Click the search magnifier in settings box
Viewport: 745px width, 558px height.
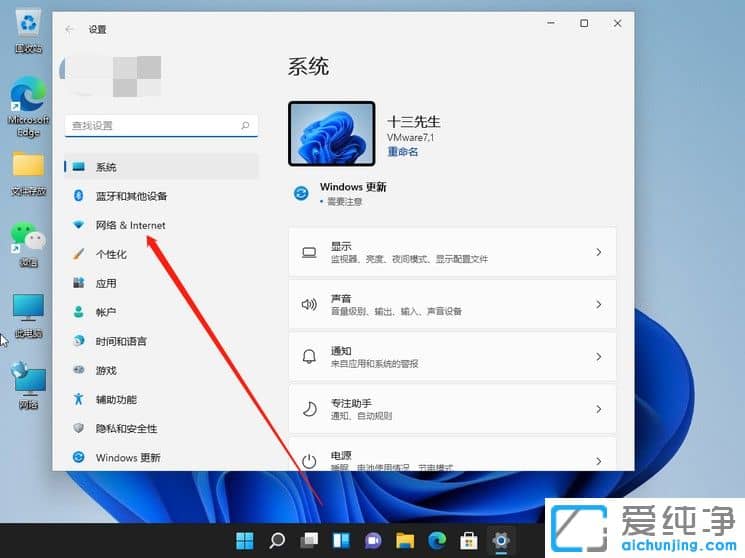pyautogui.click(x=245, y=125)
